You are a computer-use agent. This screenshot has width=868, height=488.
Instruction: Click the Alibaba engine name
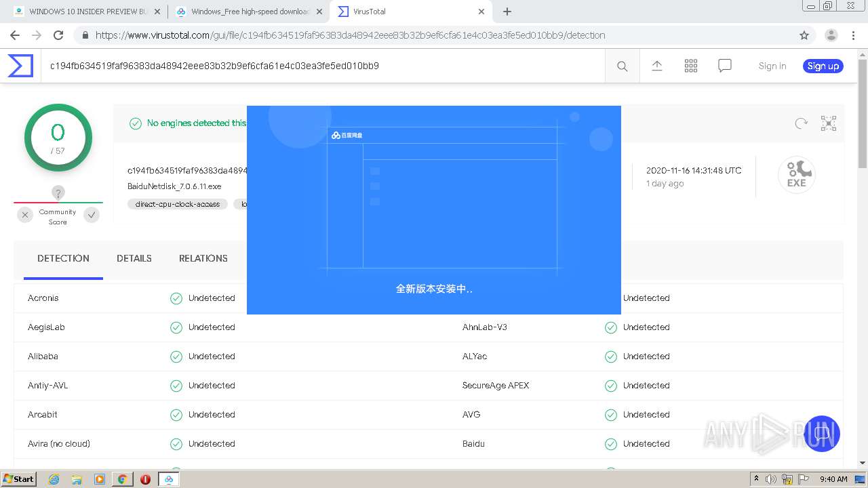point(43,357)
